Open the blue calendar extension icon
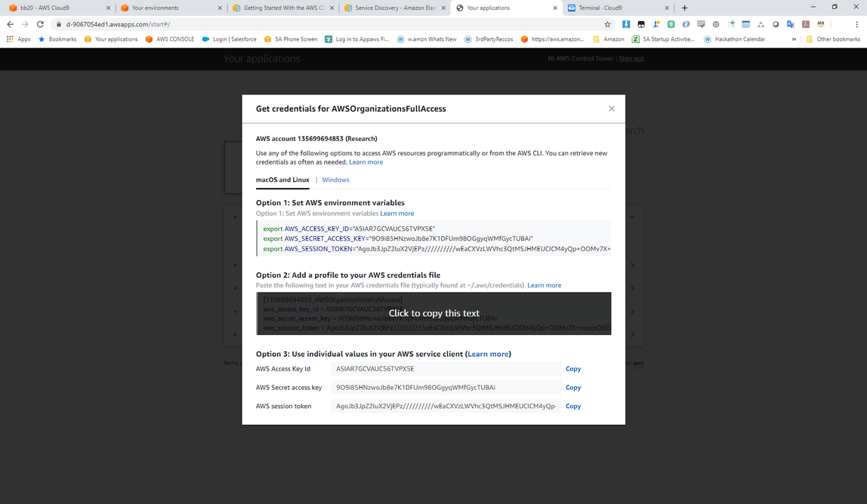Image resolution: width=867 pixels, height=504 pixels. pyautogui.click(x=746, y=24)
